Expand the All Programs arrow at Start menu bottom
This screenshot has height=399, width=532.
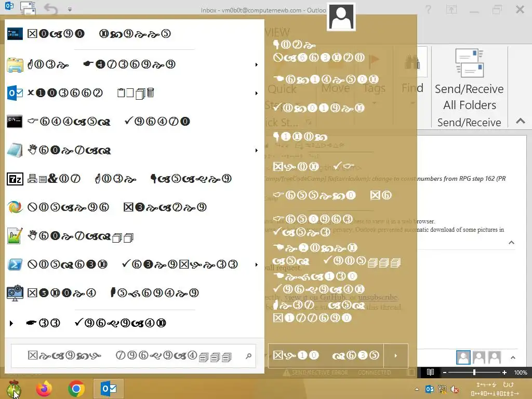[x=11, y=323]
